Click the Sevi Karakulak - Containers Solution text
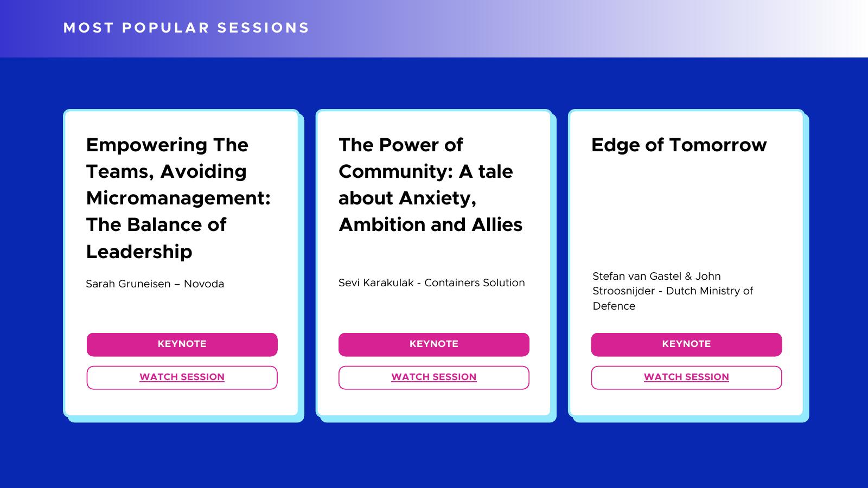Viewport: 868px width, 488px height. coord(431,282)
